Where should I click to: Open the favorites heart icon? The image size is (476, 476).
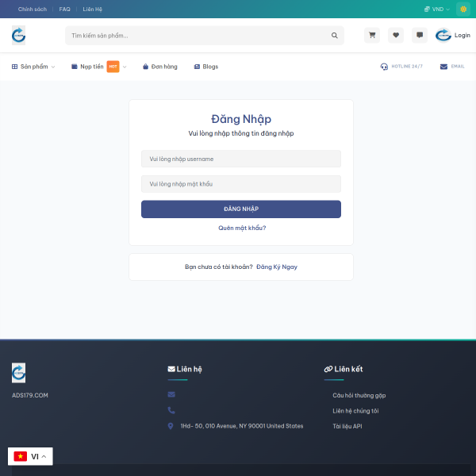tap(396, 35)
